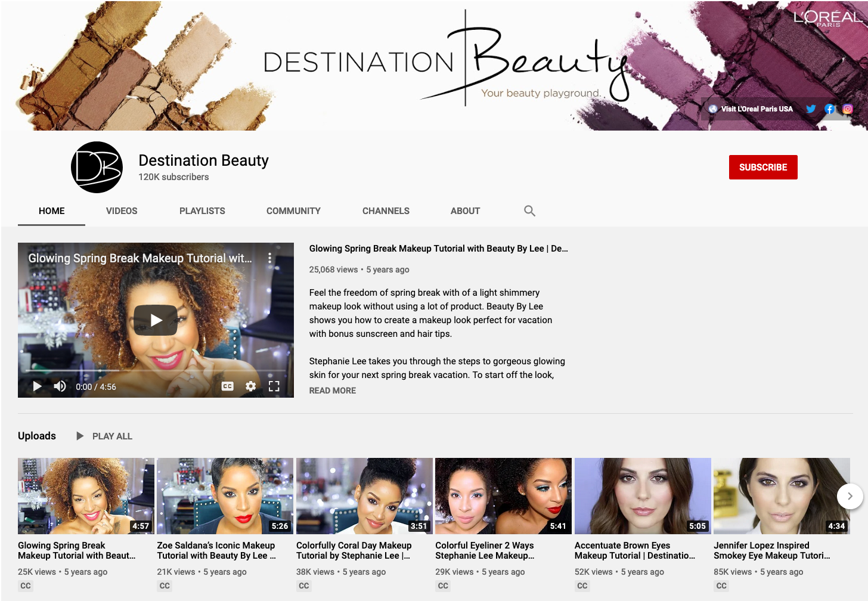This screenshot has width=868, height=601.
Task: Click CC badge under Glowing Spring Break upload
Action: coord(26,585)
